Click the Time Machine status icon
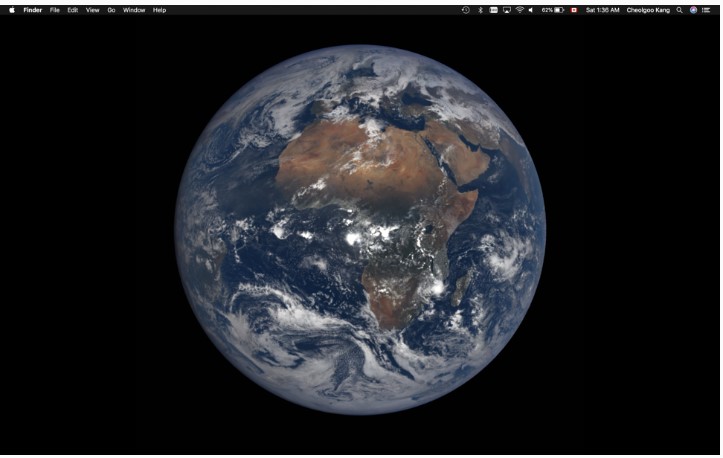Image resolution: width=723 pixels, height=458 pixels. click(466, 10)
